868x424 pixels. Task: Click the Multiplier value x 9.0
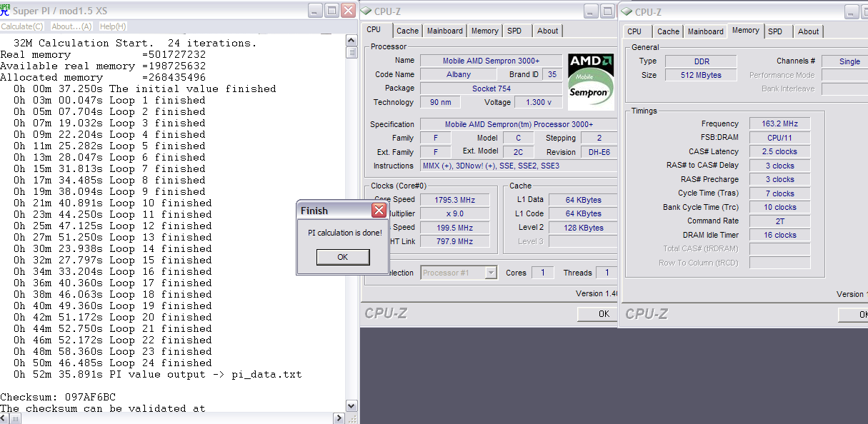[455, 213]
